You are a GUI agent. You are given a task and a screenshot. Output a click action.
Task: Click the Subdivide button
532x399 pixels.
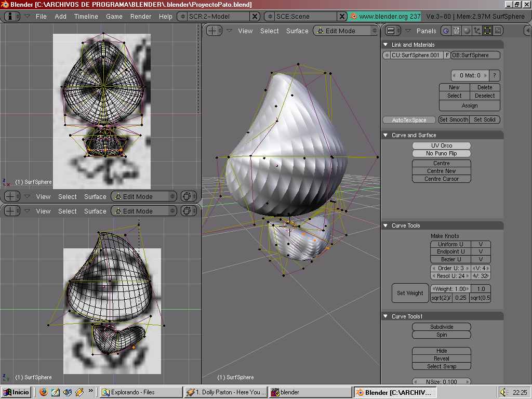click(x=442, y=327)
